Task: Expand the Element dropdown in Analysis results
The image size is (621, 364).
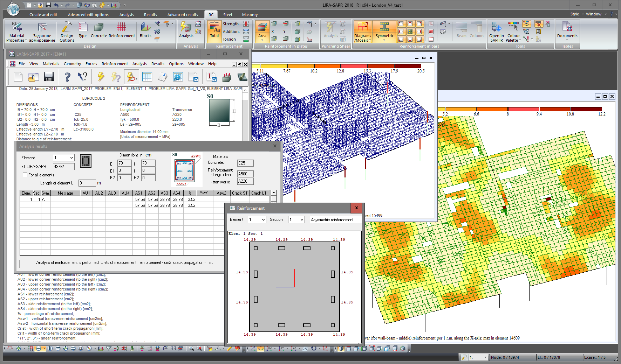Action: pyautogui.click(x=71, y=158)
